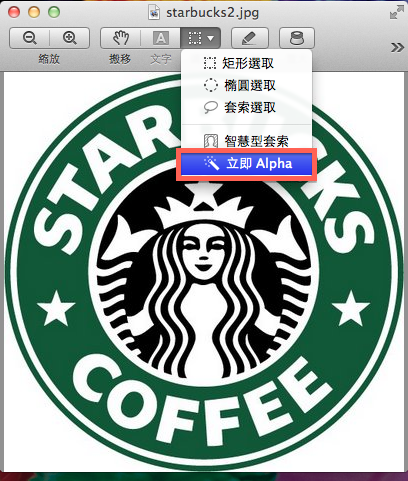Click the starbucks2.jpg window title text
Image resolution: width=408 pixels, height=481 pixels.
click(x=213, y=13)
